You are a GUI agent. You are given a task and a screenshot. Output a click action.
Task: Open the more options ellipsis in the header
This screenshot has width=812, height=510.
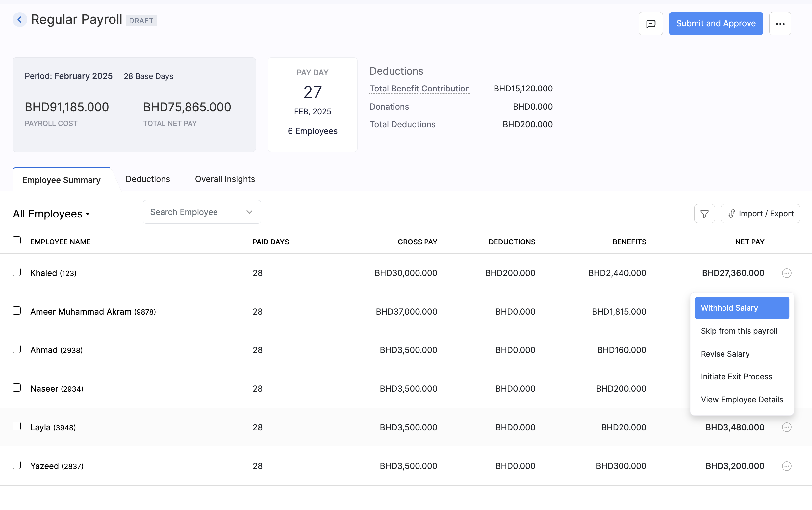(780, 23)
